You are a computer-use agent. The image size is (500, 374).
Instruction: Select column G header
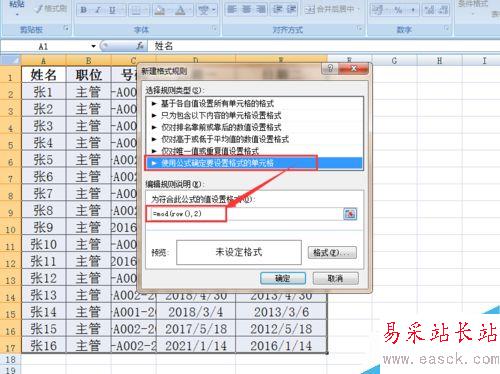pyautogui.click(x=394, y=61)
